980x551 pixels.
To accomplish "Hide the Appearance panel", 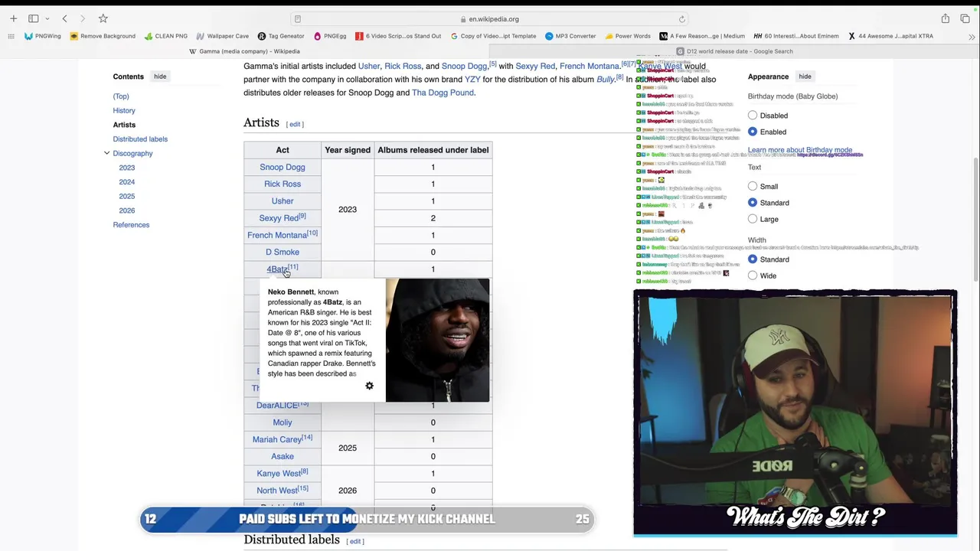I will tap(805, 77).
